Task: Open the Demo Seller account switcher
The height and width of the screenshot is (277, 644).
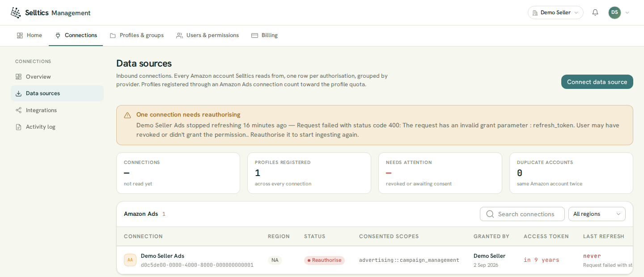Action: pos(555,13)
